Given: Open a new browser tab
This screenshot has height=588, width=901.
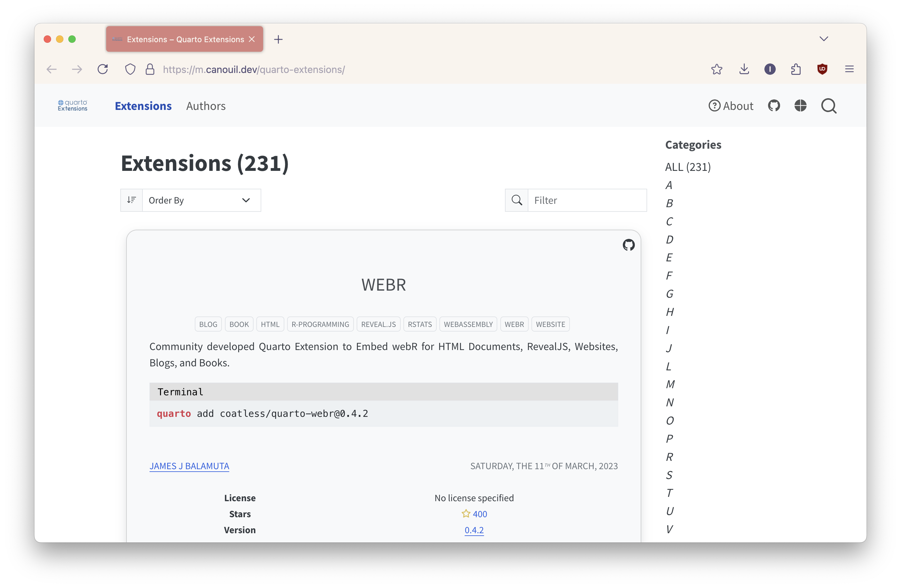Looking at the screenshot, I should [278, 39].
